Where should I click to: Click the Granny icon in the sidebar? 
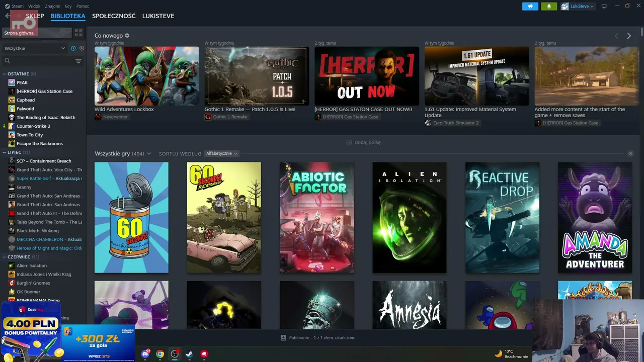[12, 187]
